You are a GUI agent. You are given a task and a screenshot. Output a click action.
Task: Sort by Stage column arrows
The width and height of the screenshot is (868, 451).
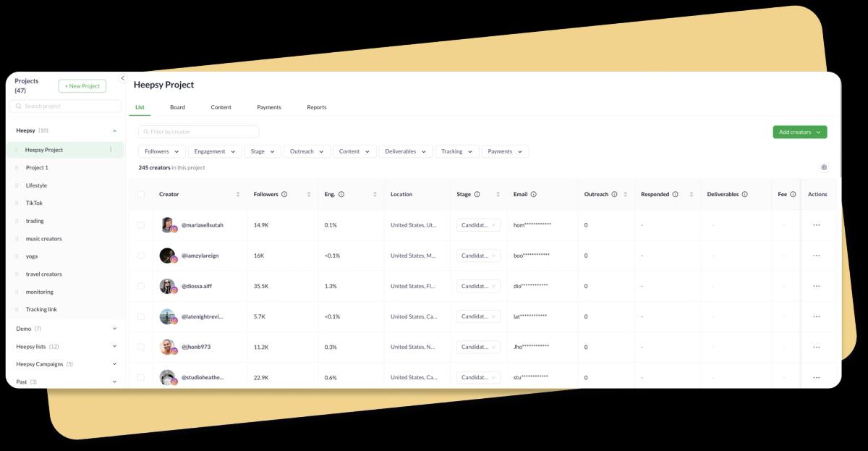pos(498,194)
